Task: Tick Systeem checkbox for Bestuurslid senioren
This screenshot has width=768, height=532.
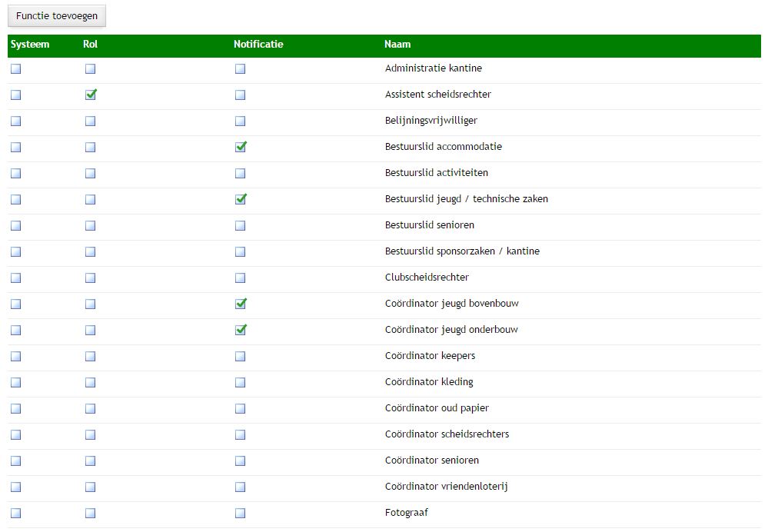Action: tap(16, 225)
